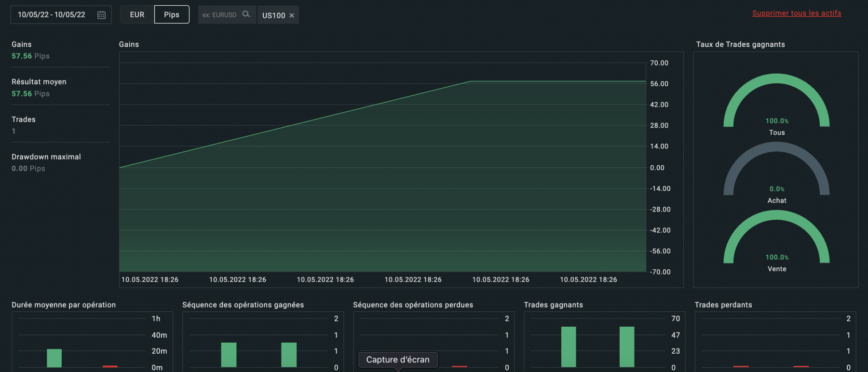Image resolution: width=868 pixels, height=372 pixels.
Task: Click 'Supprimer tous les actifs' link
Action: point(797,13)
